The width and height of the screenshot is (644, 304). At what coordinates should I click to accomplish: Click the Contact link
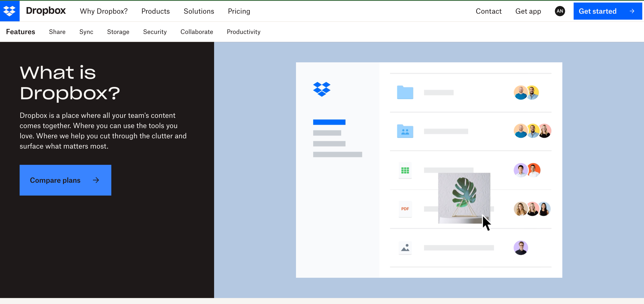[x=489, y=11]
